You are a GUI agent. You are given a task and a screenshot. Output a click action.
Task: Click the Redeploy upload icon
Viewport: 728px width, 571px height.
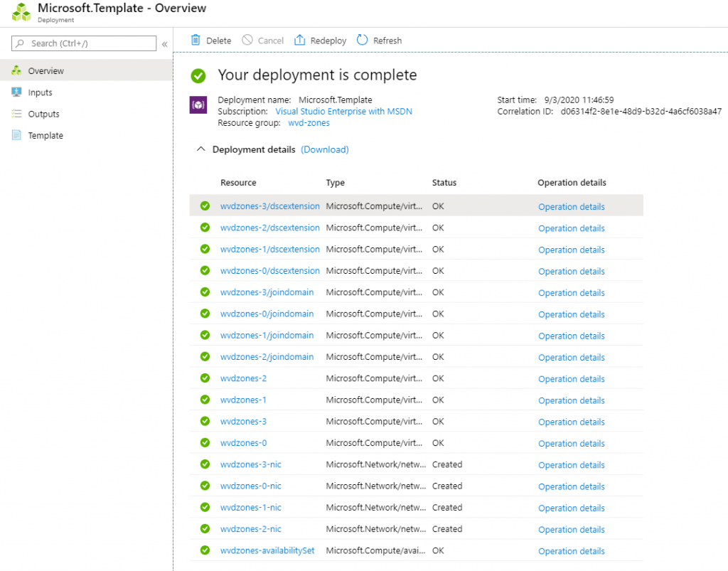click(299, 40)
